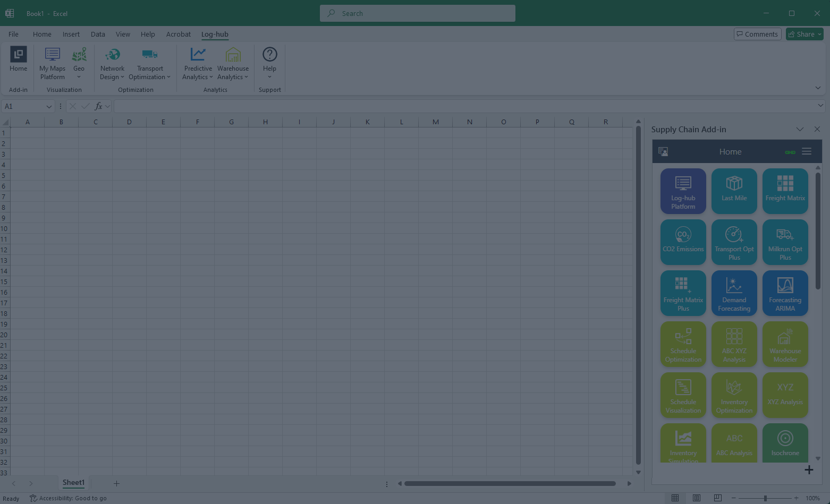Click the add-in pane vertical scrollbar
The height and width of the screenshot is (504, 830).
[818, 230]
